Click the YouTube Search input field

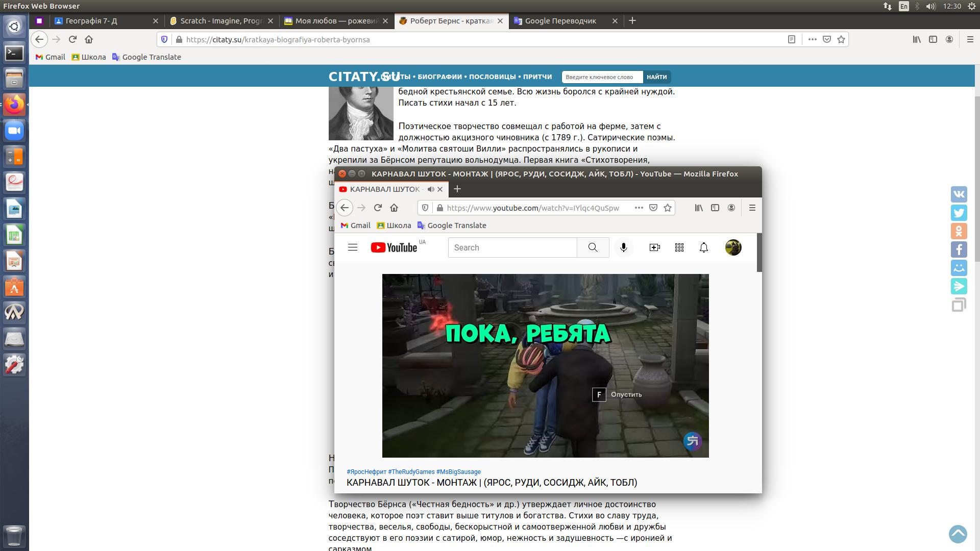pyautogui.click(x=512, y=247)
